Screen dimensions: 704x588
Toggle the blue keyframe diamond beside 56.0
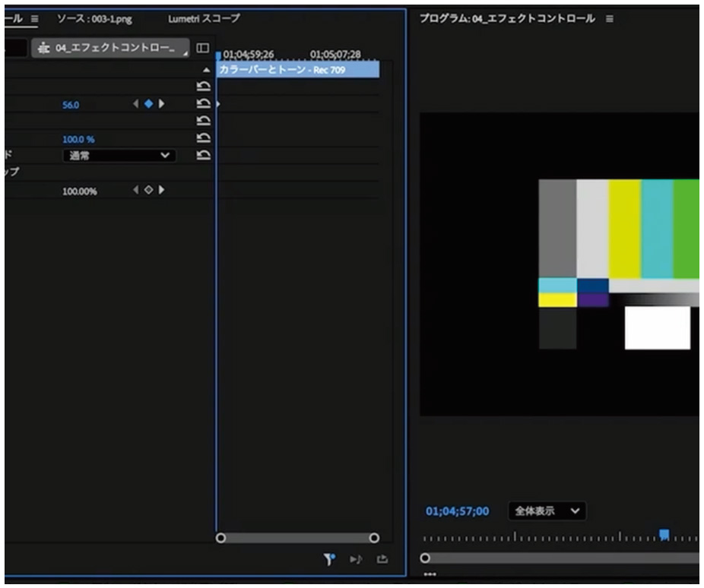click(x=148, y=104)
